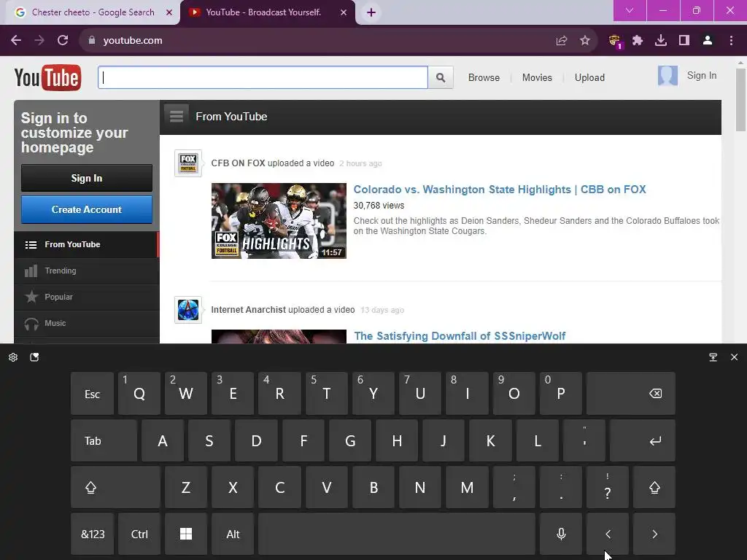Image resolution: width=747 pixels, height=560 pixels.
Task: Tap the keyboard Enter key
Action: (x=642, y=440)
